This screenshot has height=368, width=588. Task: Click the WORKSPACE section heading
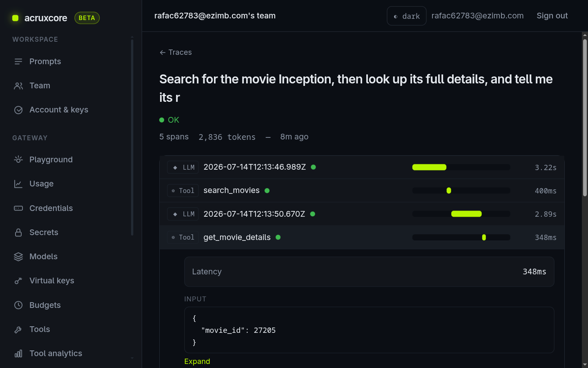[x=35, y=39]
